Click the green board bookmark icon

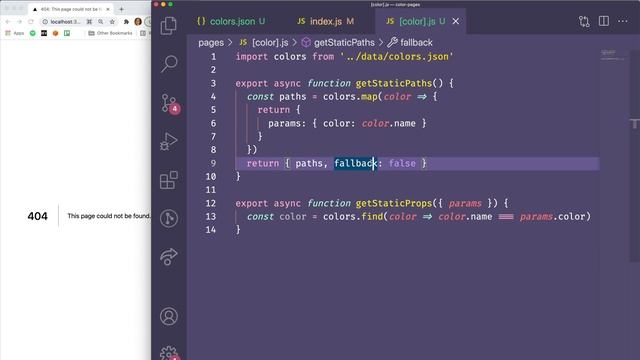pos(67,33)
